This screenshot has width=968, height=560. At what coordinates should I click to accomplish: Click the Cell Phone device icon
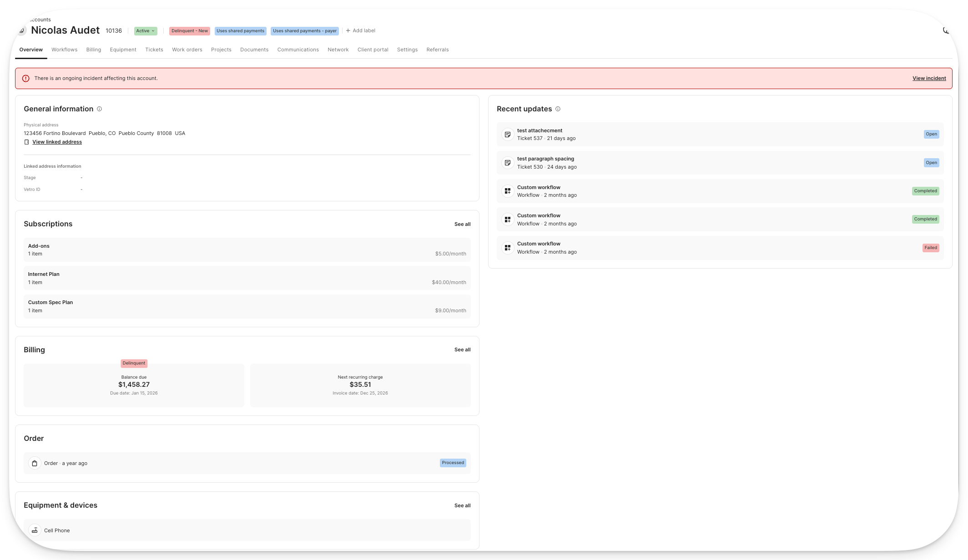(35, 530)
